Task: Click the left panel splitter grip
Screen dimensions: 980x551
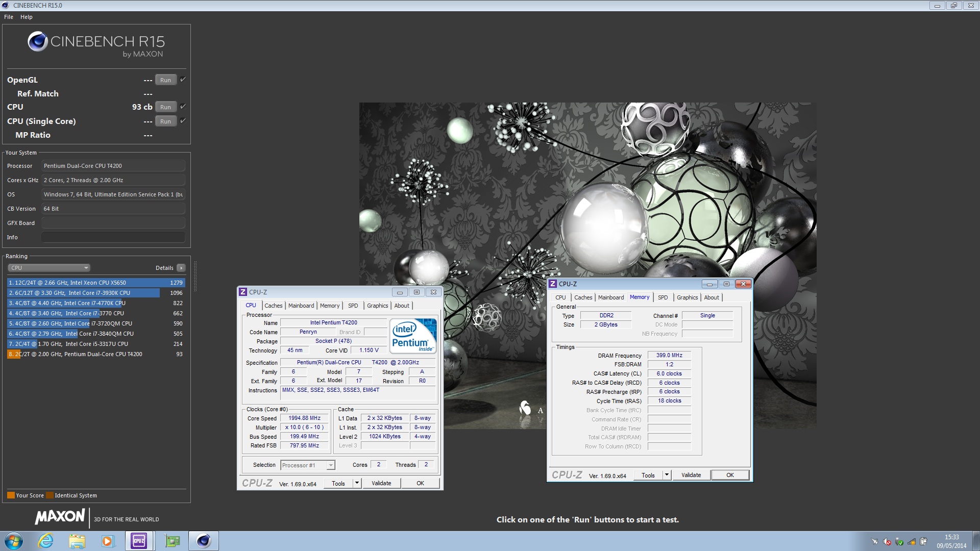Action: click(x=195, y=276)
